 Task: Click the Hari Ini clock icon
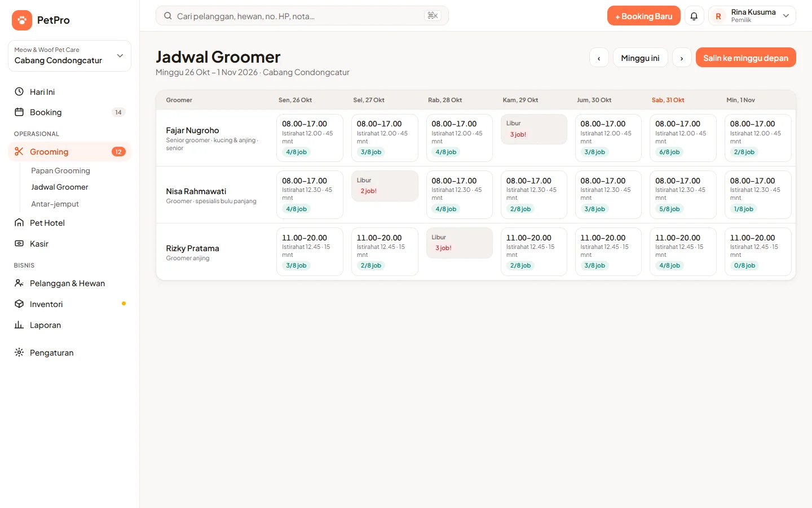(19, 91)
